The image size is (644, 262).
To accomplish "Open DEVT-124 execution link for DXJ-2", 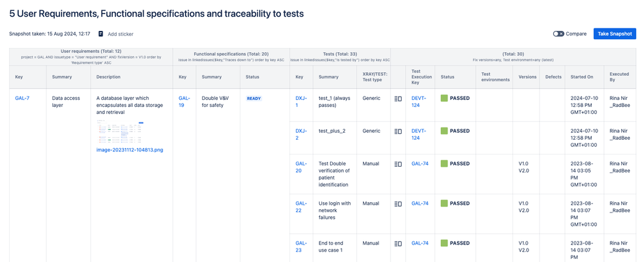I will point(418,135).
